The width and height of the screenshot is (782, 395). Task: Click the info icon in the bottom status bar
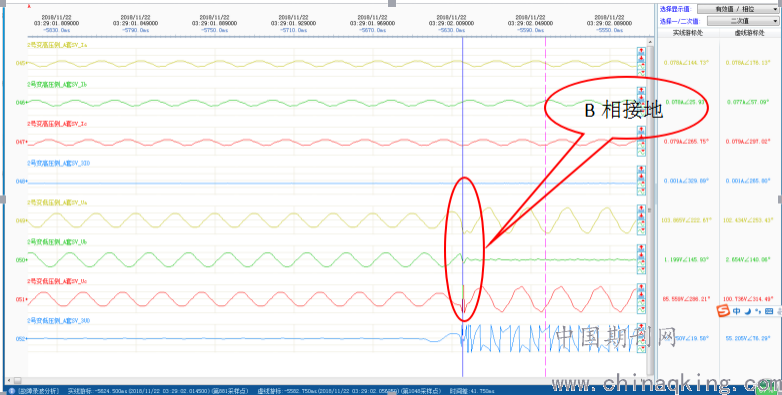point(11,391)
